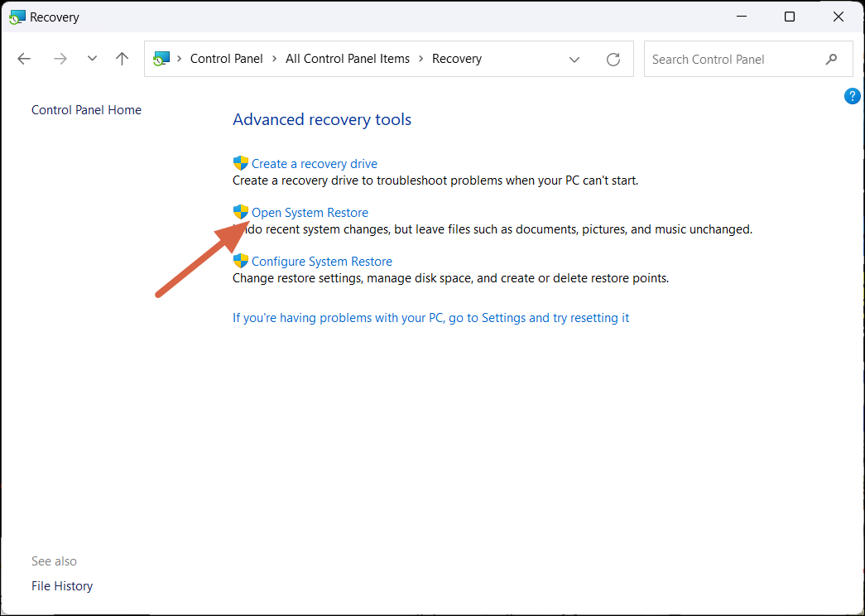Open the address bar dropdown chevron
Image resolution: width=865 pixels, height=616 pixels.
[x=574, y=59]
